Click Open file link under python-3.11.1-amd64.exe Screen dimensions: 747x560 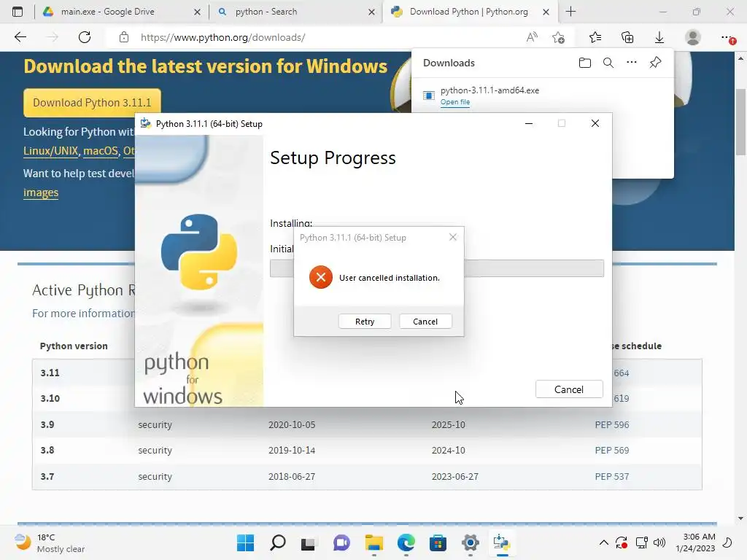pyautogui.click(x=455, y=102)
